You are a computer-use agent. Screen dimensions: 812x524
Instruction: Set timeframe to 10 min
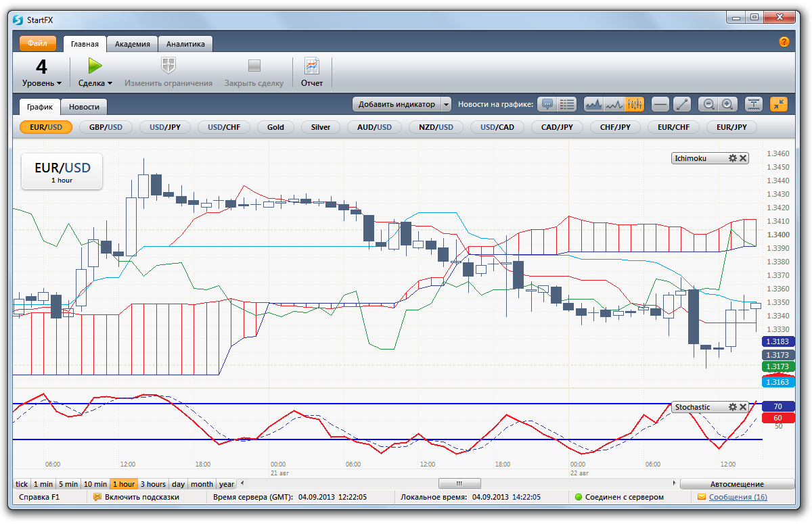point(95,484)
